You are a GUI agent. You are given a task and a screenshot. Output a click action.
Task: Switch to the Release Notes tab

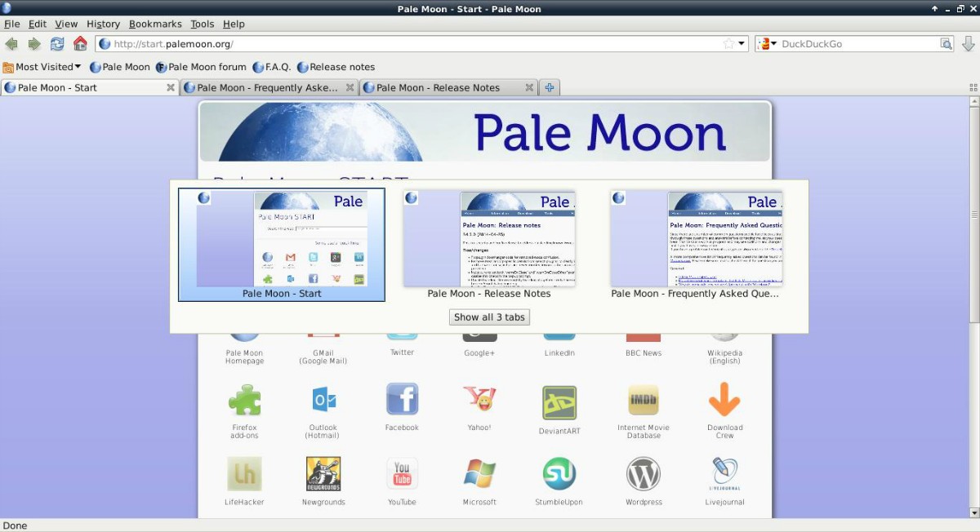pyautogui.click(x=448, y=87)
